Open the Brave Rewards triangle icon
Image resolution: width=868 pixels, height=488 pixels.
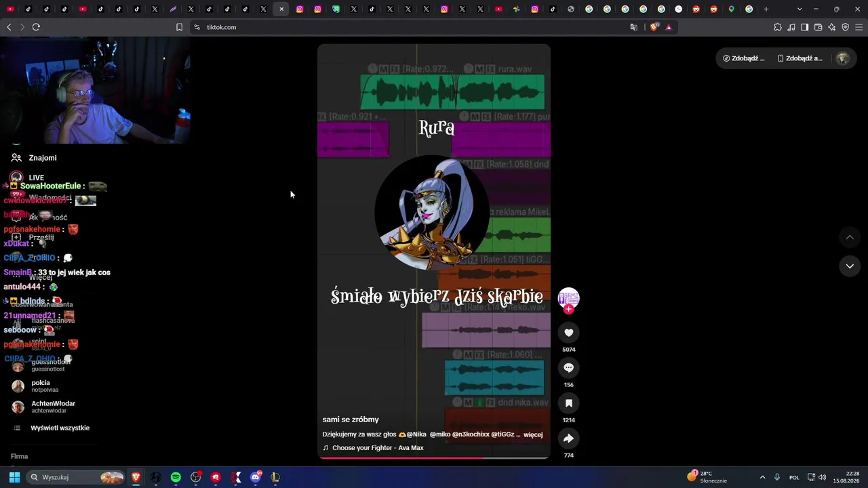click(x=669, y=27)
